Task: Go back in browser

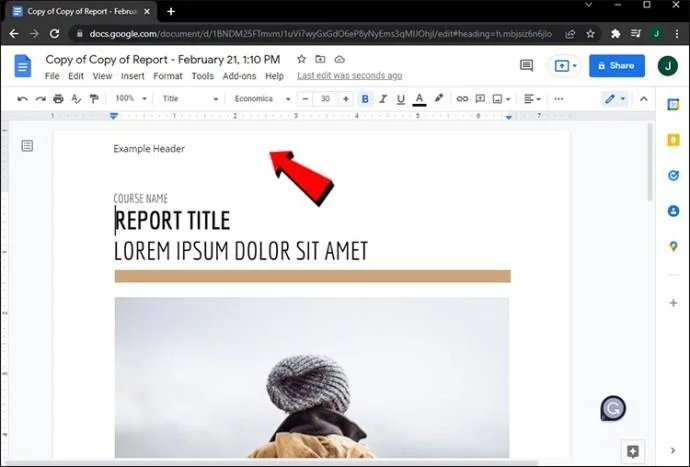Action: click(14, 34)
